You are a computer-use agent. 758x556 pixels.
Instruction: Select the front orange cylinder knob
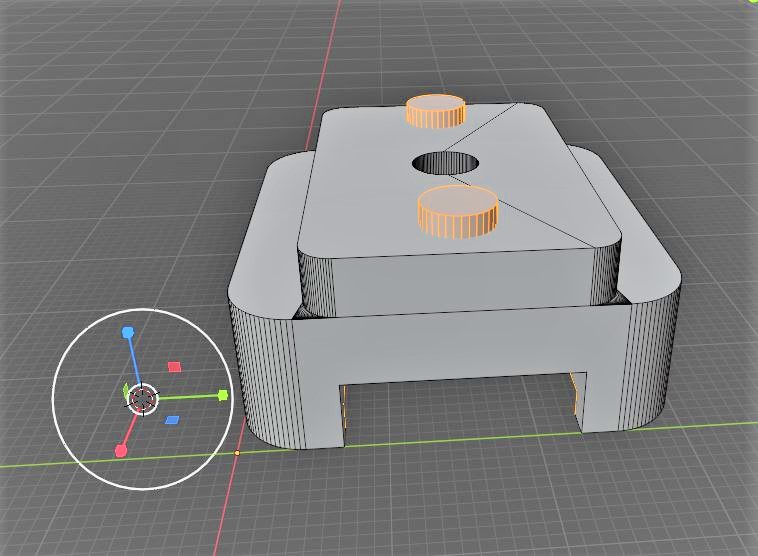[x=457, y=210]
